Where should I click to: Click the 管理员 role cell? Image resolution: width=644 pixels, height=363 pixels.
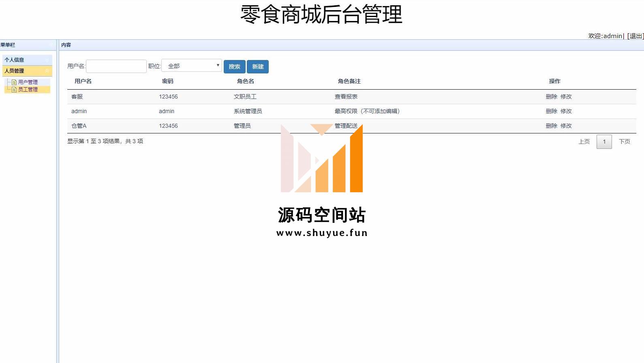pos(242,126)
